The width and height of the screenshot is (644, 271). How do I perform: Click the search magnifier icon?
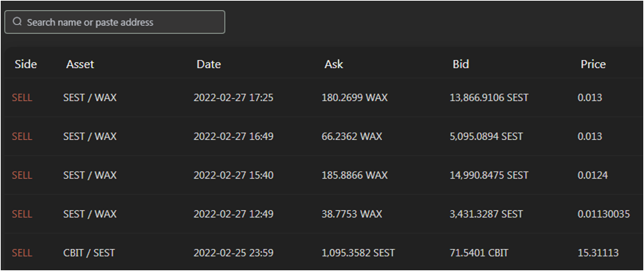tap(17, 22)
